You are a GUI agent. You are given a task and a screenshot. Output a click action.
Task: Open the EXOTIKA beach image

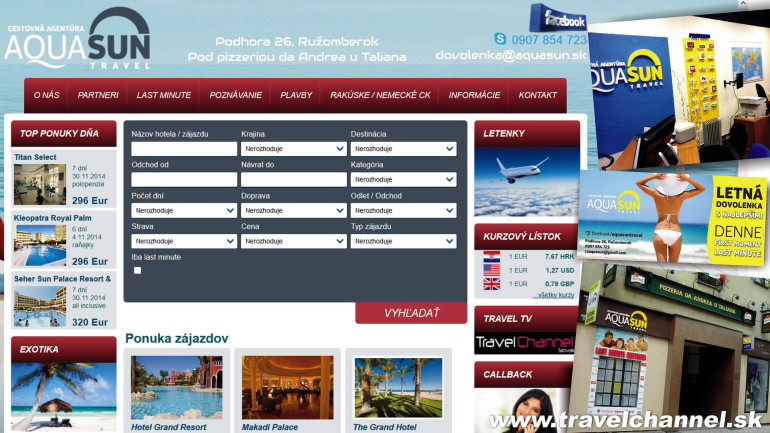point(64,397)
